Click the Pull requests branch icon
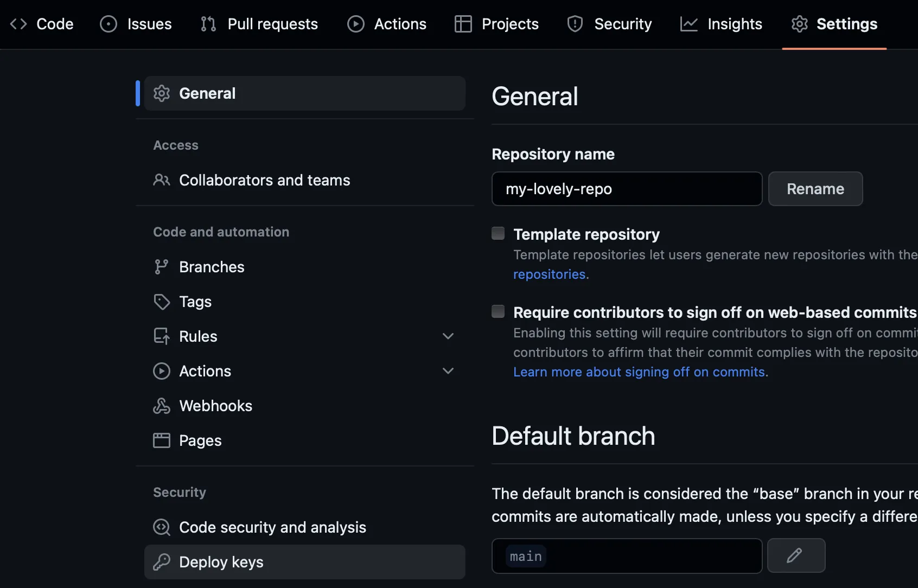The height and width of the screenshot is (588, 918). [208, 24]
